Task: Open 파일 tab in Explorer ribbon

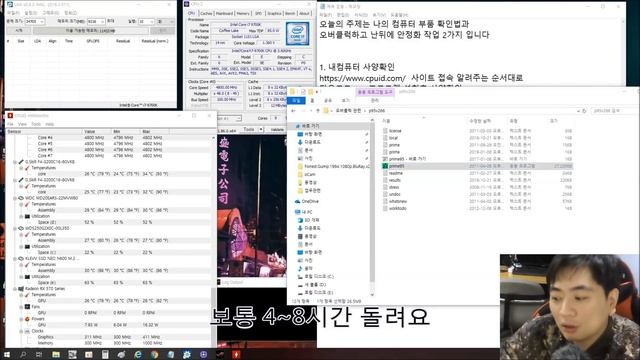Action: pyautogui.click(x=296, y=100)
